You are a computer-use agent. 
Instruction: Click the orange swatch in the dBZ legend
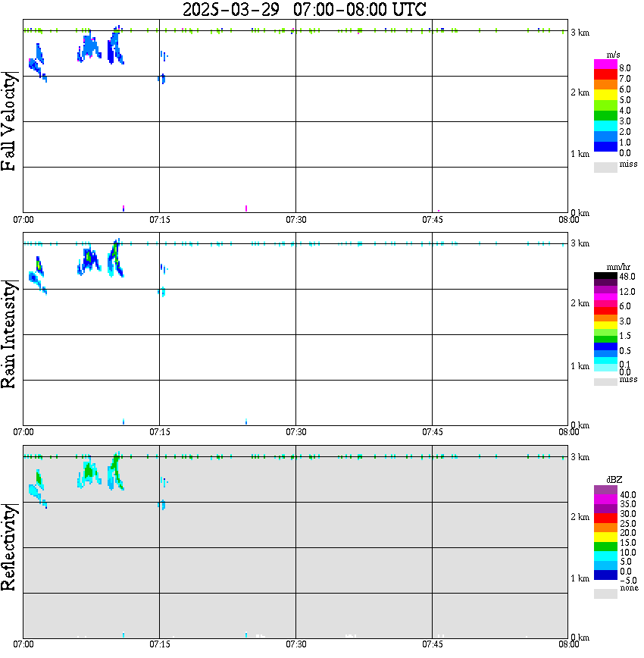(605, 528)
